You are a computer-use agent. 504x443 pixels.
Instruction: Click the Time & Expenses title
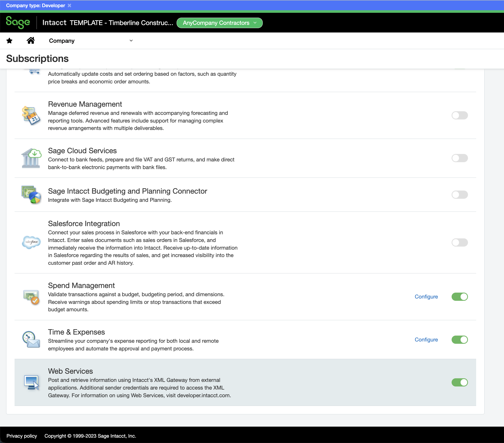(x=76, y=332)
